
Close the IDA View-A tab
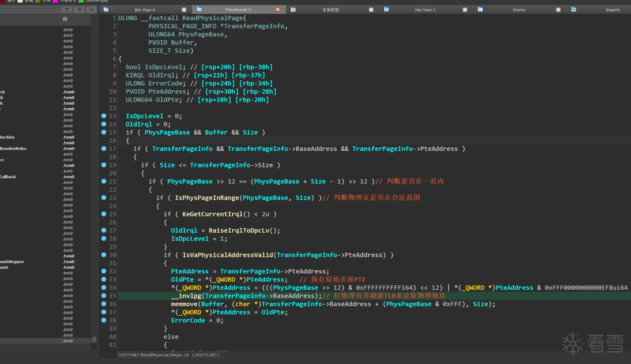pyautogui.click(x=184, y=10)
